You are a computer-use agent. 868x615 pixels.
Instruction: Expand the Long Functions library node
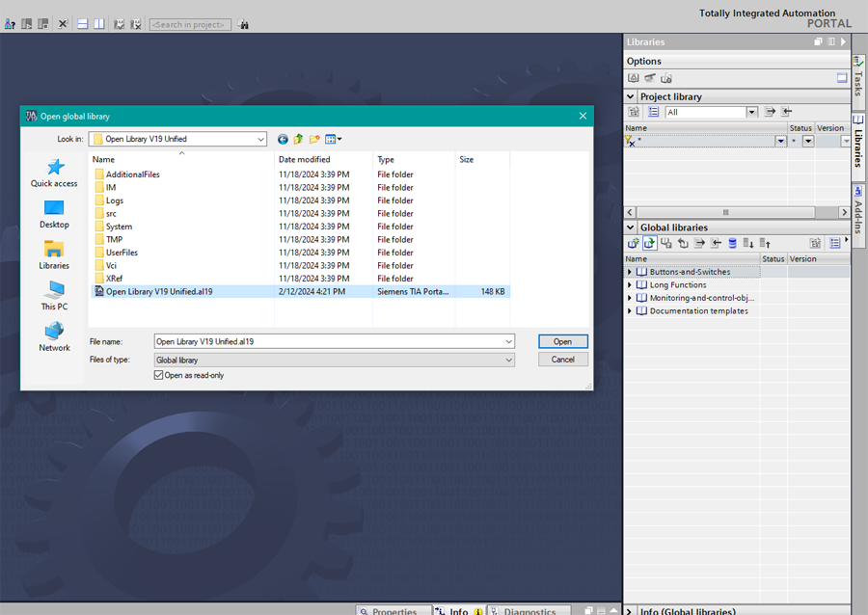click(630, 285)
